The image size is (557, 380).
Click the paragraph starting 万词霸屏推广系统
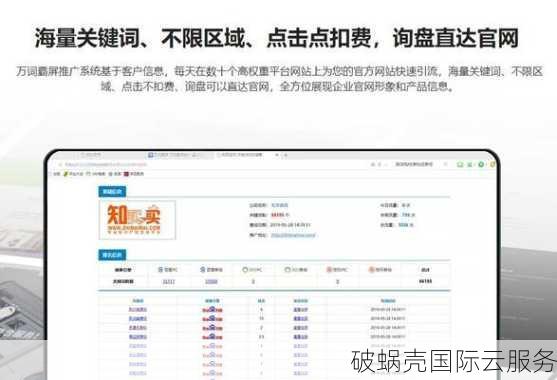(x=279, y=78)
